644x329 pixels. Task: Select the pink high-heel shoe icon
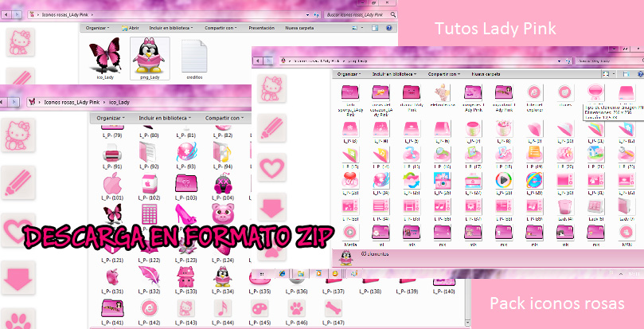pos(186,213)
